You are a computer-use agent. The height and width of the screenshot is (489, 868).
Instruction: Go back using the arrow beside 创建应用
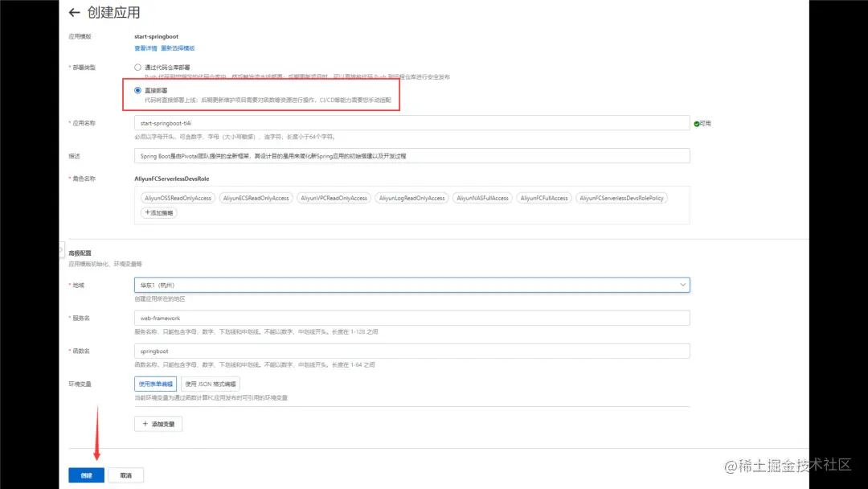click(74, 13)
